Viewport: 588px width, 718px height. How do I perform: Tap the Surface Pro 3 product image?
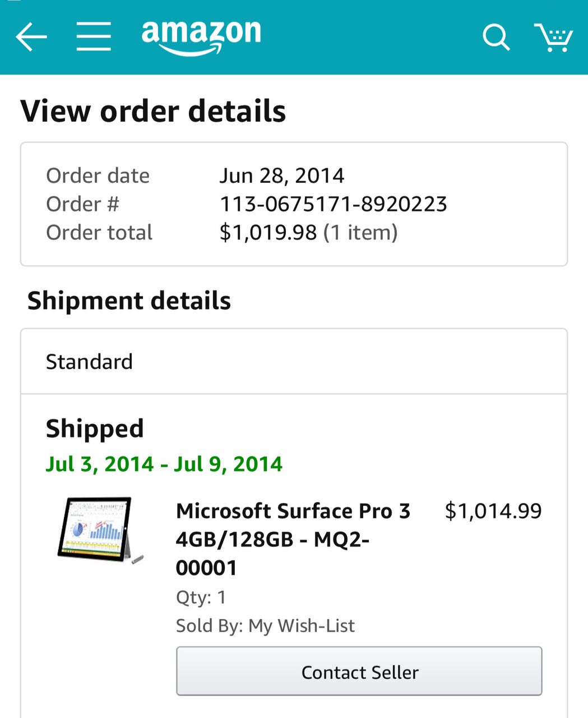point(101,530)
